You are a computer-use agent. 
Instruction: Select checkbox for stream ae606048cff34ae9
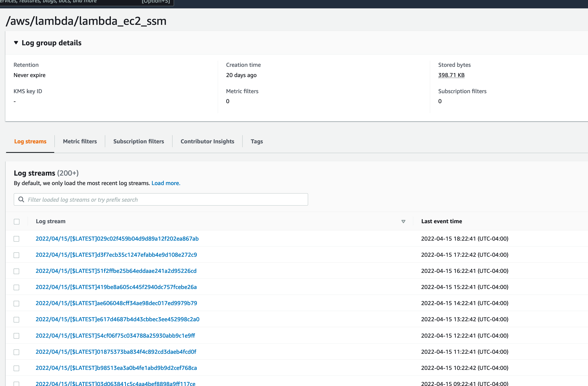point(17,303)
